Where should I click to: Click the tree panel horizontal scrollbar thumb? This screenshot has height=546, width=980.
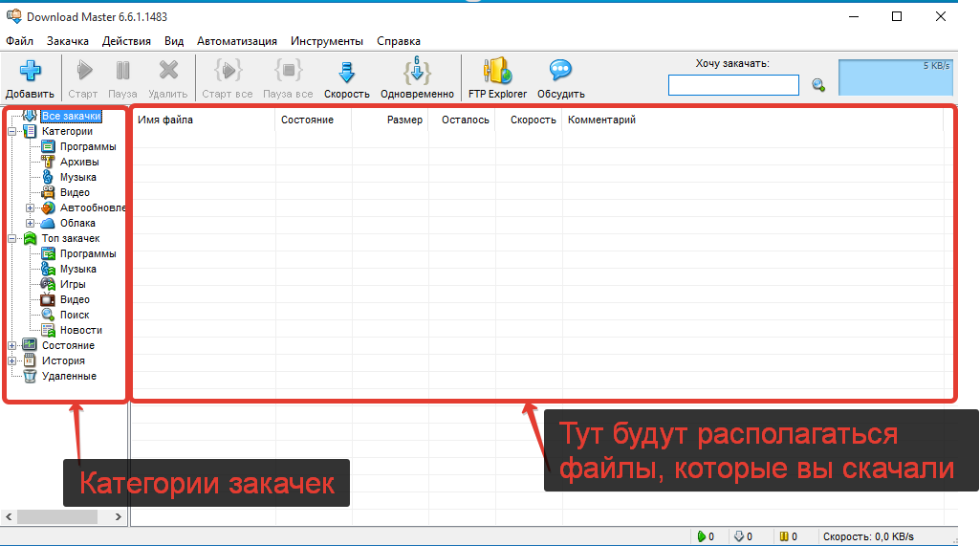[56, 517]
